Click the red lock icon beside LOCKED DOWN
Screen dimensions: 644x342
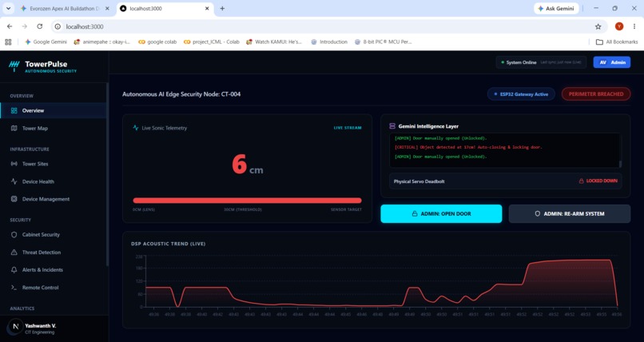tap(581, 181)
